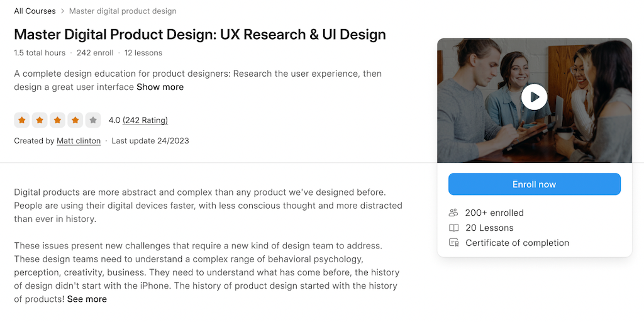Click the open book Lessons icon

(x=453, y=228)
